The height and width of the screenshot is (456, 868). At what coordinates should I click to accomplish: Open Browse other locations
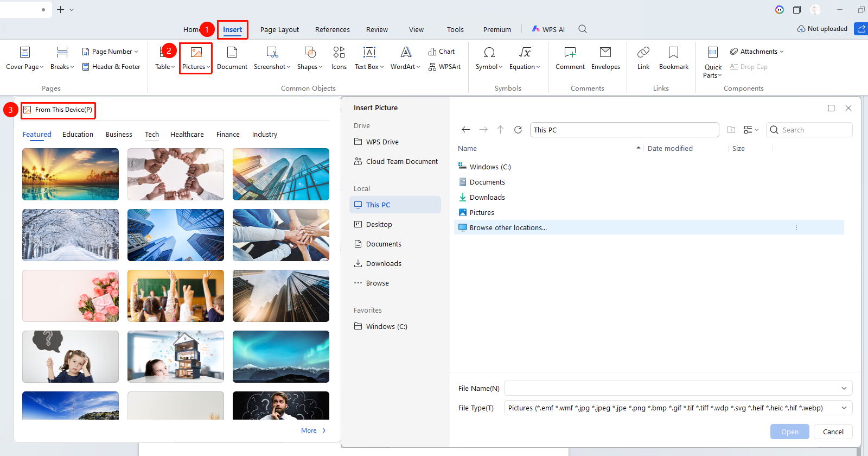[x=649, y=227]
